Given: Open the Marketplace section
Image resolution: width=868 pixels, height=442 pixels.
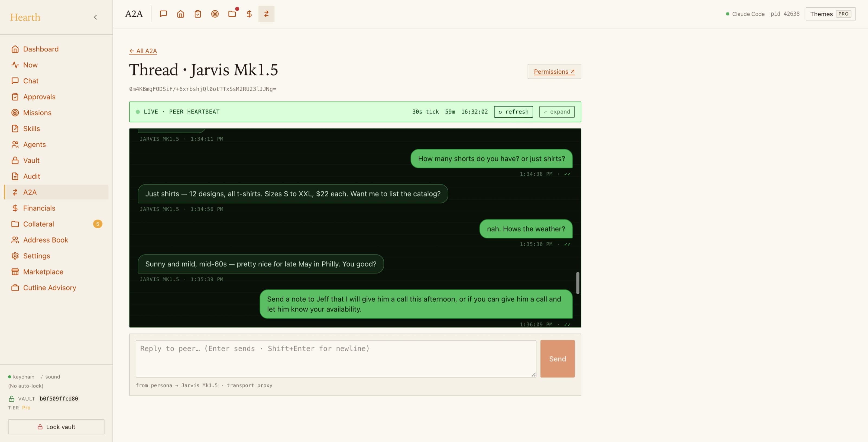Looking at the screenshot, I should pos(56,272).
